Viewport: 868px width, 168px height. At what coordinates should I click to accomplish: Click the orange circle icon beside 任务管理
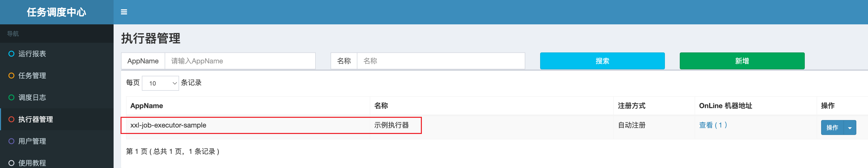tap(11, 76)
